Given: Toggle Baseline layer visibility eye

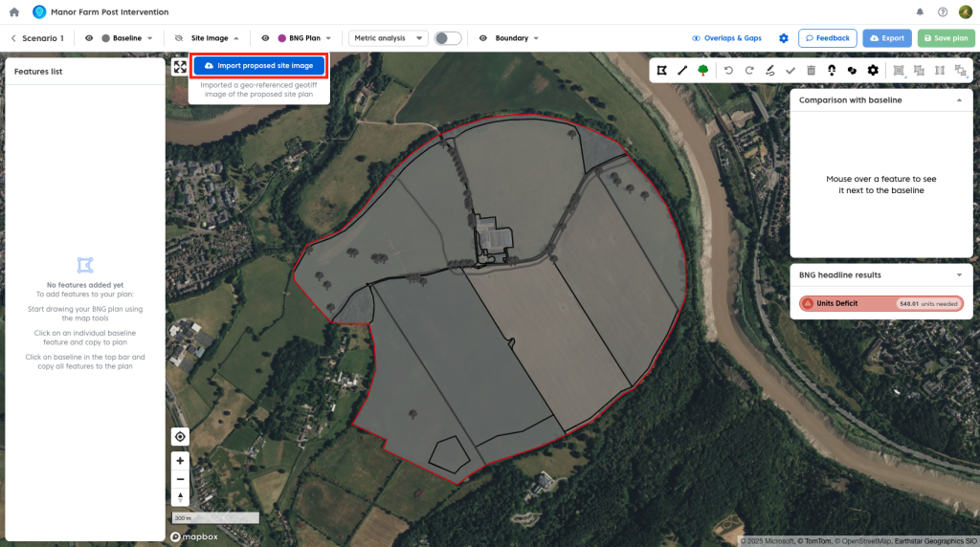Looking at the screenshot, I should (89, 38).
